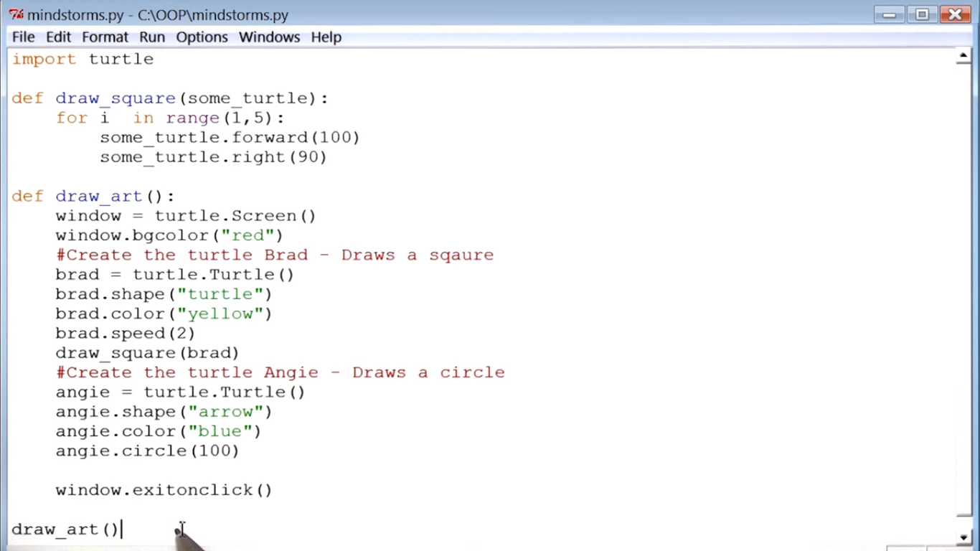Click 'angie.shape("arrow")' line
This screenshot has height=551, width=980.
click(164, 412)
